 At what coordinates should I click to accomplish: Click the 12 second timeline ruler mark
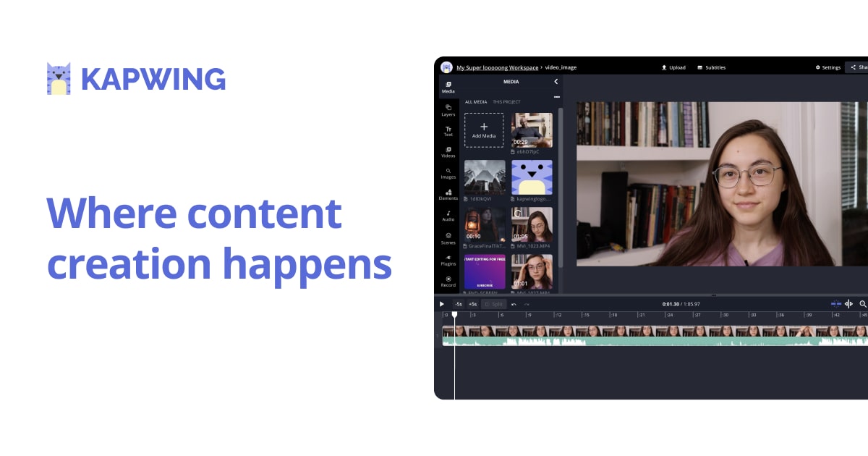(558, 315)
